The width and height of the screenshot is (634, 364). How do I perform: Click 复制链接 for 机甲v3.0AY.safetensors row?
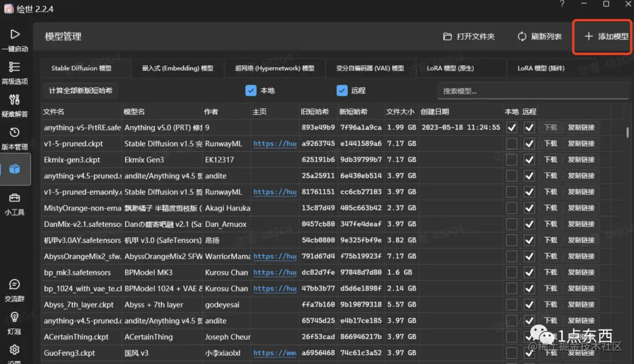click(x=581, y=240)
